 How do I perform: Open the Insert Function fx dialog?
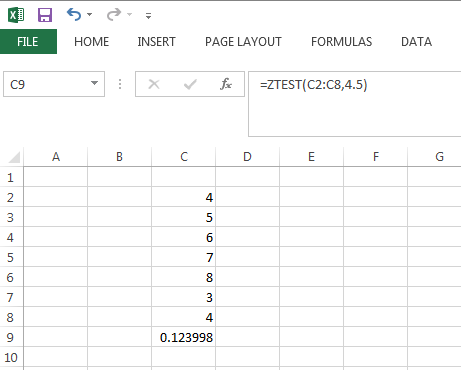click(x=226, y=84)
